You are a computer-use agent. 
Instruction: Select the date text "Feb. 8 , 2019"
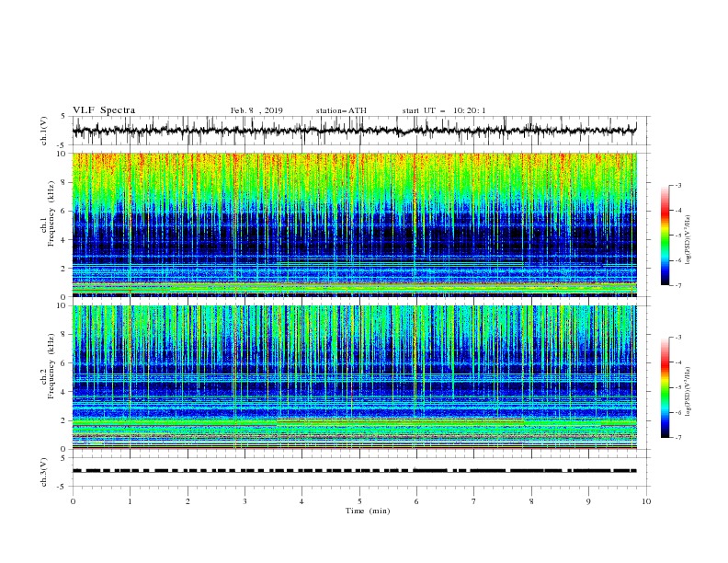pos(256,110)
